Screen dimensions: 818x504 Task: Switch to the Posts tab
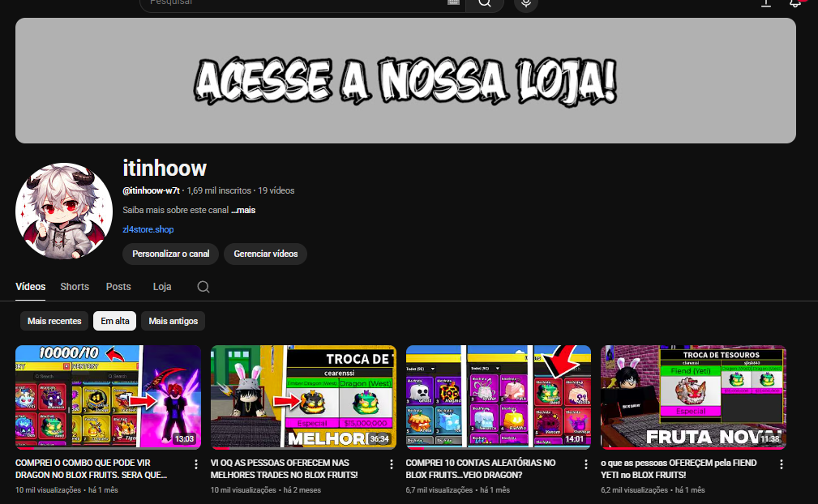coord(118,287)
